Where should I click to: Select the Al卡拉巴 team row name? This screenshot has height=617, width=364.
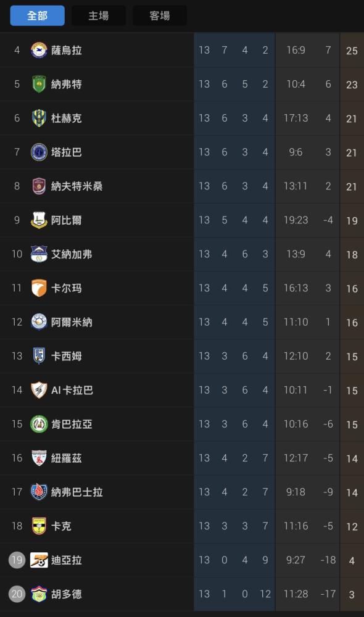[x=72, y=391]
